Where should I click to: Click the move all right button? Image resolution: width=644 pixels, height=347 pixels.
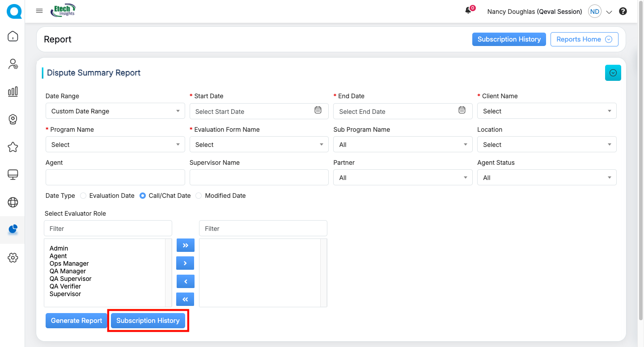coord(185,246)
